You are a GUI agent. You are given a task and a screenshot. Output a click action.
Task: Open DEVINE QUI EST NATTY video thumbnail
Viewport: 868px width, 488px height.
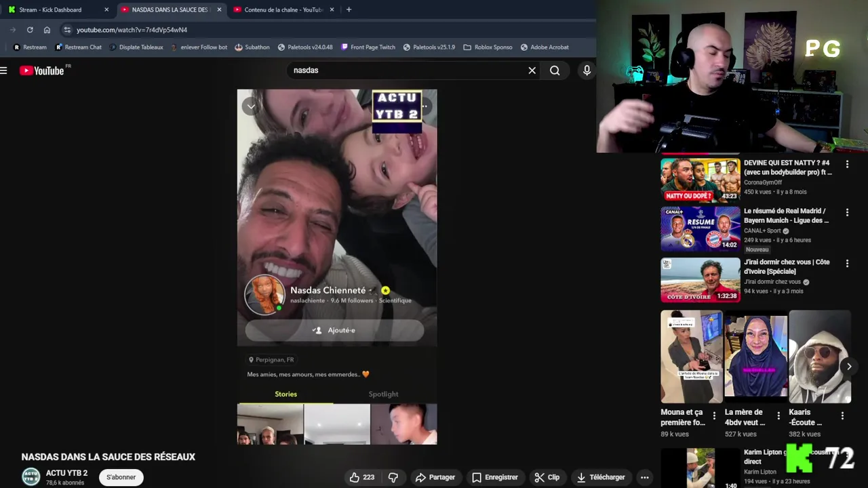701,180
